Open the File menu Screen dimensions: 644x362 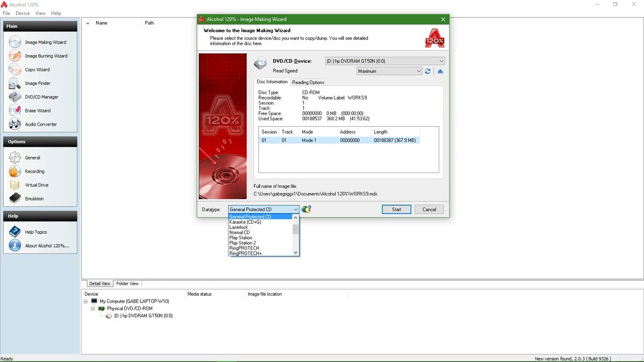[7, 13]
